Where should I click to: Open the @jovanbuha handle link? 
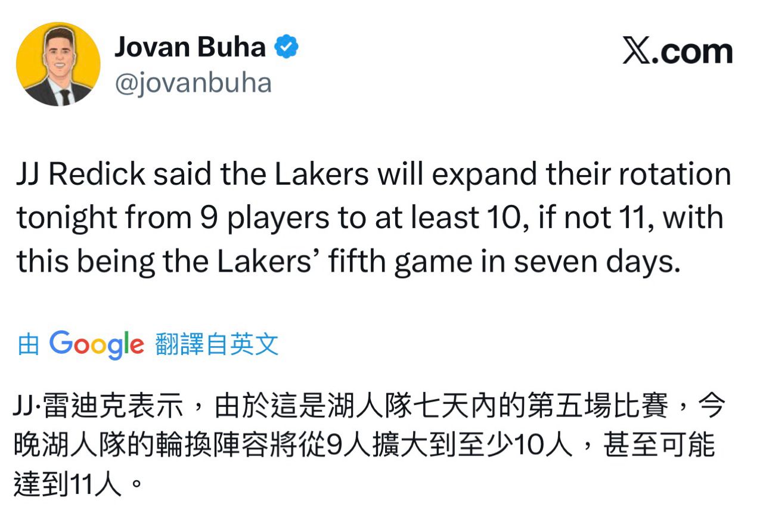click(x=193, y=83)
